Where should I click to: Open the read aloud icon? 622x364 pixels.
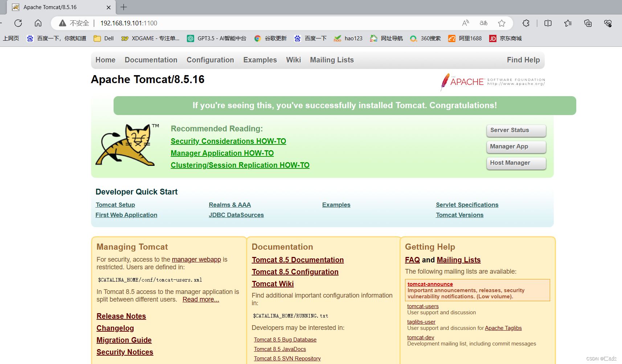(x=466, y=23)
